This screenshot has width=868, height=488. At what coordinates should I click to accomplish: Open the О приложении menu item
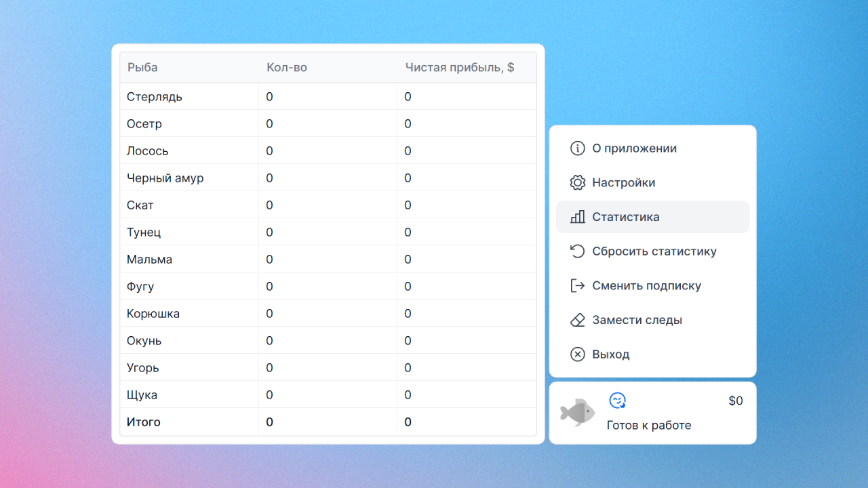pyautogui.click(x=634, y=148)
